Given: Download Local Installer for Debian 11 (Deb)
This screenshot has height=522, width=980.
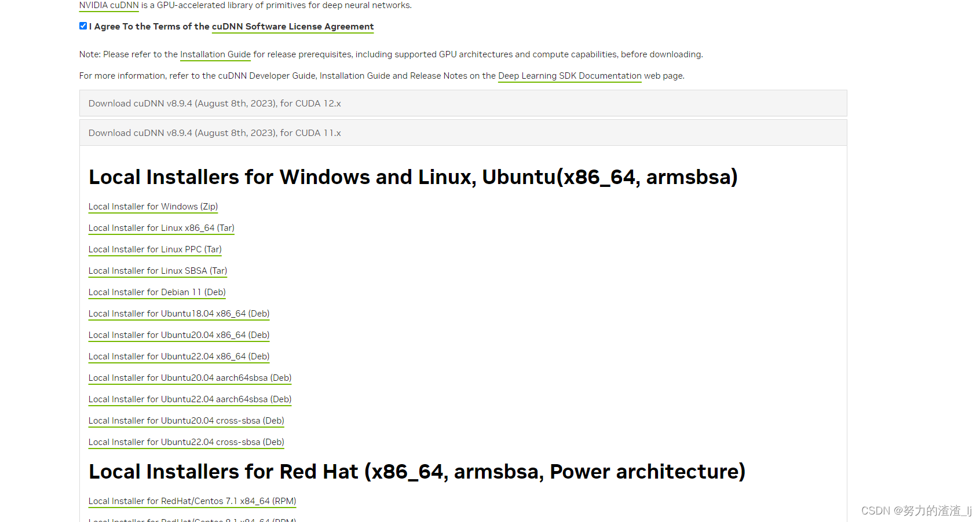Looking at the screenshot, I should point(157,292).
